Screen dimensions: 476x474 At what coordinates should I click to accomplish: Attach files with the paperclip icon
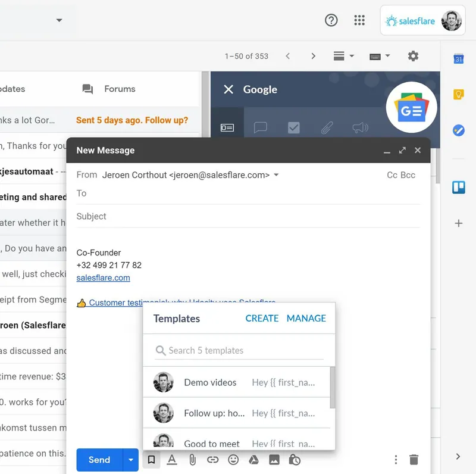click(x=192, y=460)
